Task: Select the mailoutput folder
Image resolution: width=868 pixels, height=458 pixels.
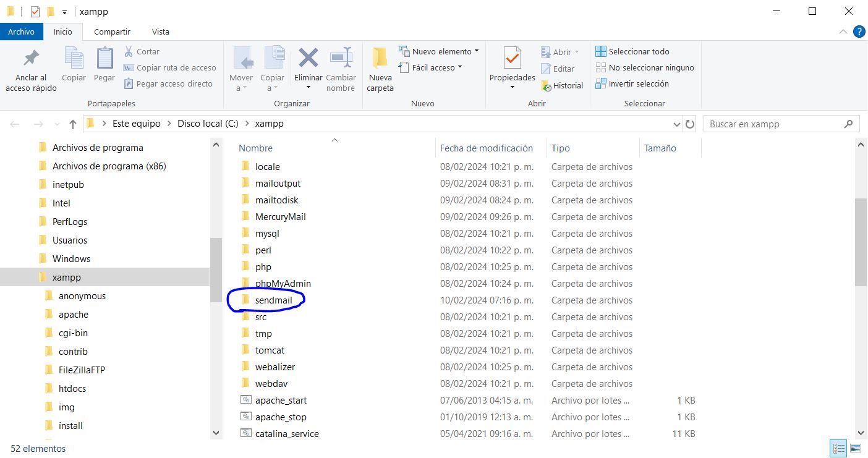Action: coord(278,184)
